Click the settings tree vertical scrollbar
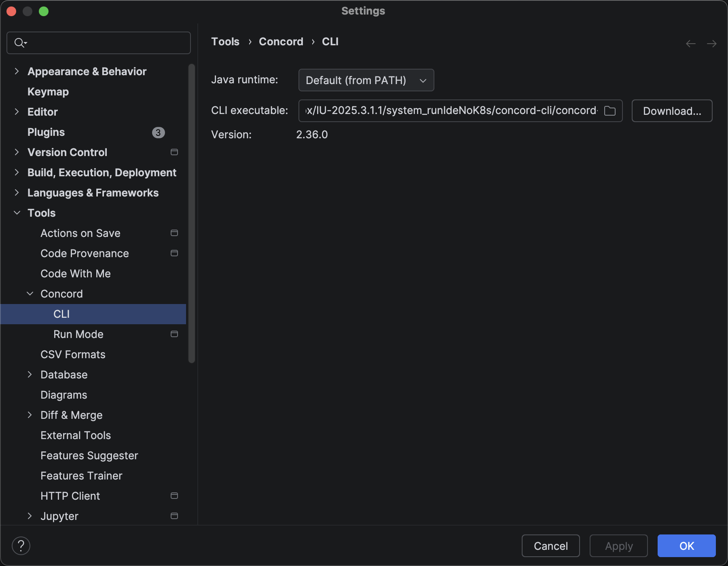728x566 pixels. [x=192, y=213]
